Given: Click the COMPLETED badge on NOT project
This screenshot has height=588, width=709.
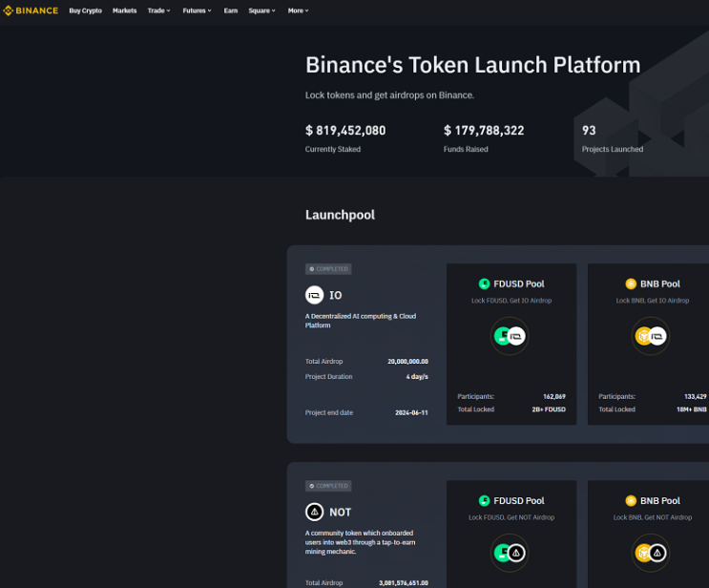Looking at the screenshot, I should [328, 486].
